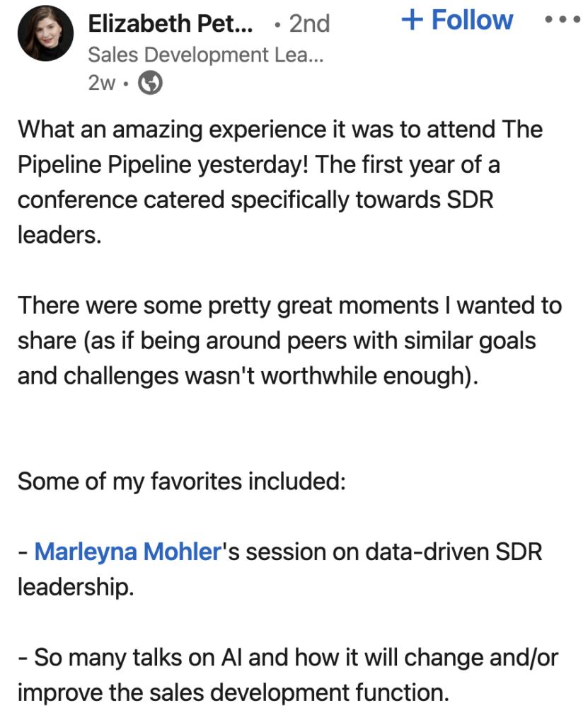Click the Marleyna Mohler mention link

tap(127, 552)
